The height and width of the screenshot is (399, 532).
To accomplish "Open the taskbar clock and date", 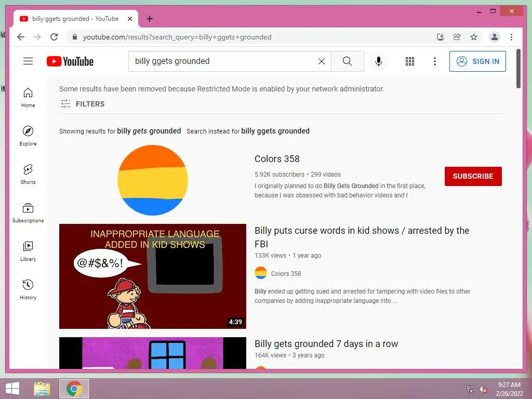I will click(x=509, y=389).
